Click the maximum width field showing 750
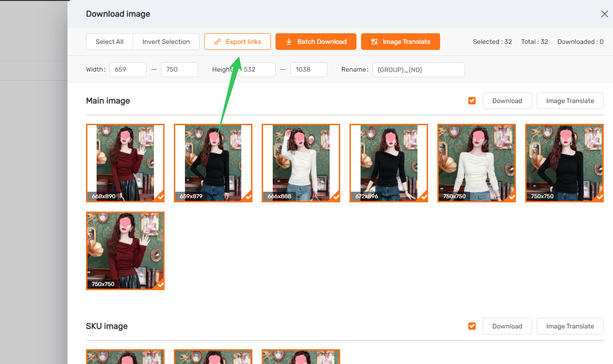Viewport: 613px width, 364px height. (x=180, y=70)
